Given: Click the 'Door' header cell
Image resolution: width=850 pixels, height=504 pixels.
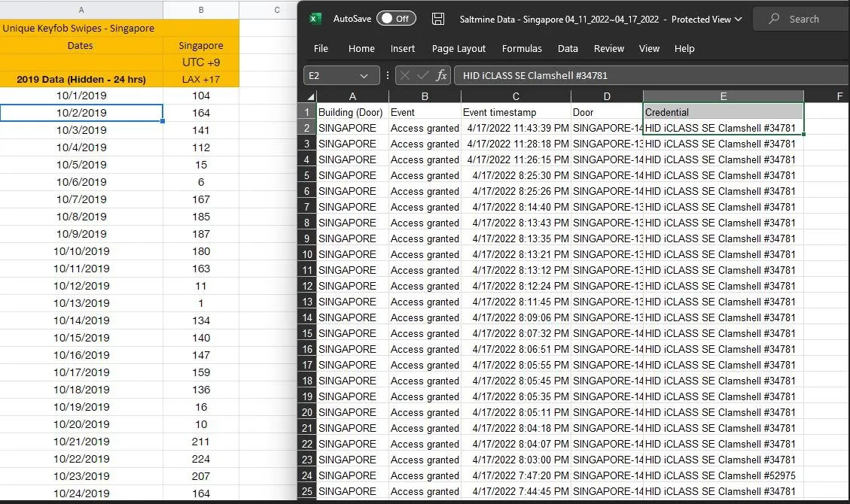Looking at the screenshot, I should 607,112.
